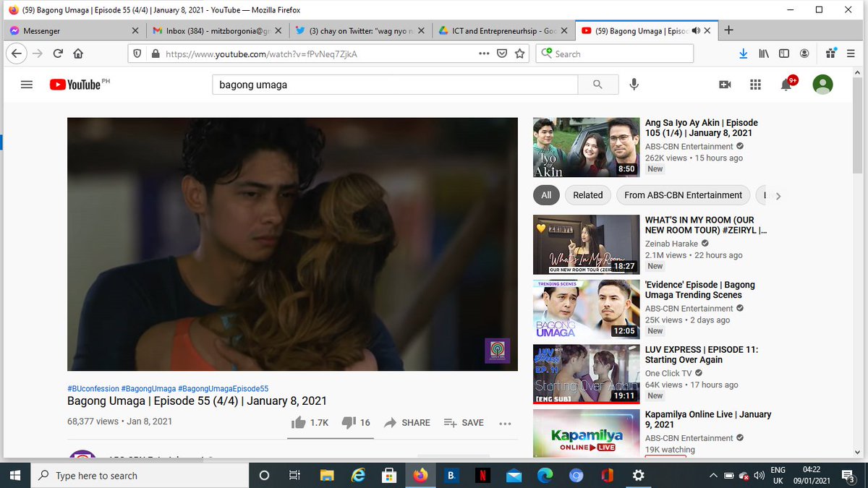Click the YouTube search field
This screenshot has height=488, width=868.
[395, 85]
